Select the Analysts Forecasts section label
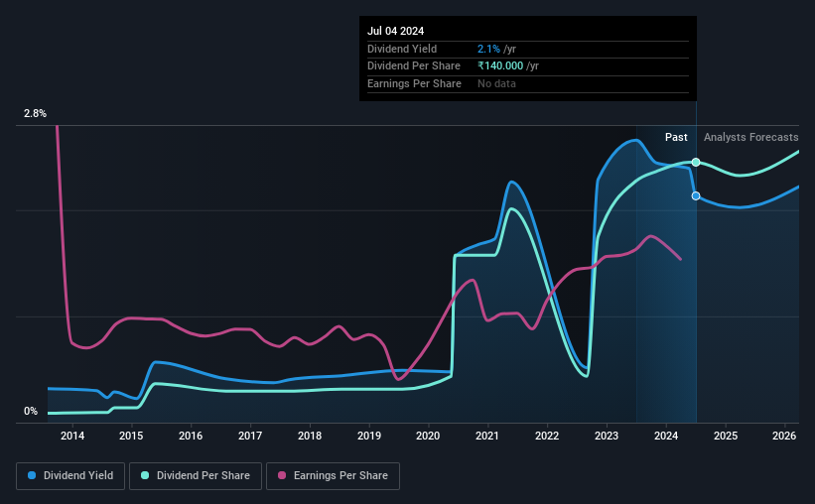815x504 pixels. pyautogui.click(x=750, y=138)
